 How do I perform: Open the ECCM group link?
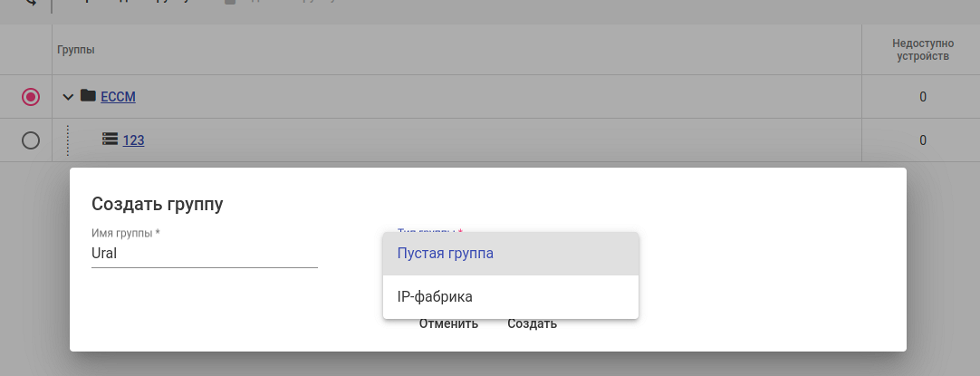point(118,97)
